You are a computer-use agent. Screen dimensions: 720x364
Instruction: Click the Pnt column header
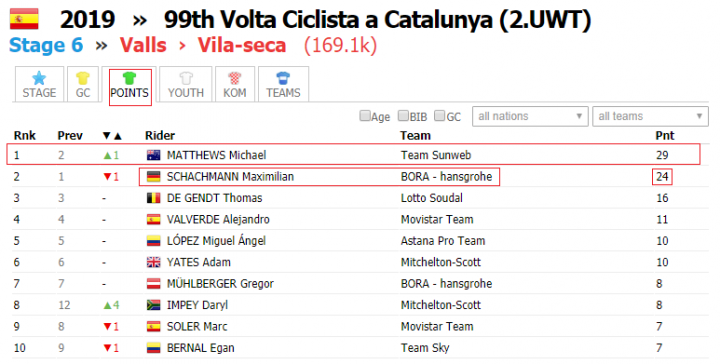point(664,135)
